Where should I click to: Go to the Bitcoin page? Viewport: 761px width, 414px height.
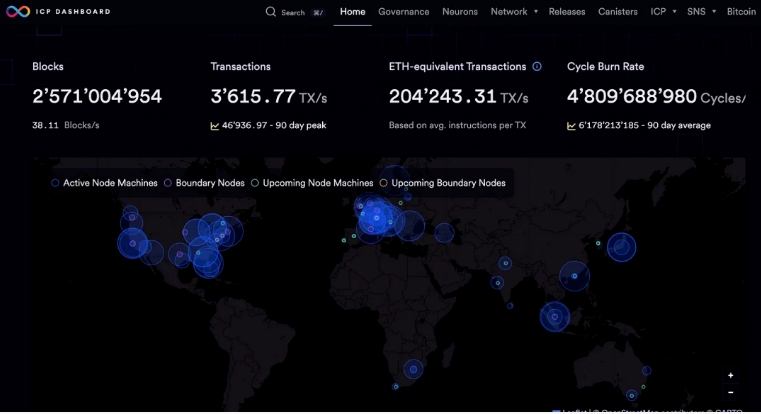click(741, 12)
